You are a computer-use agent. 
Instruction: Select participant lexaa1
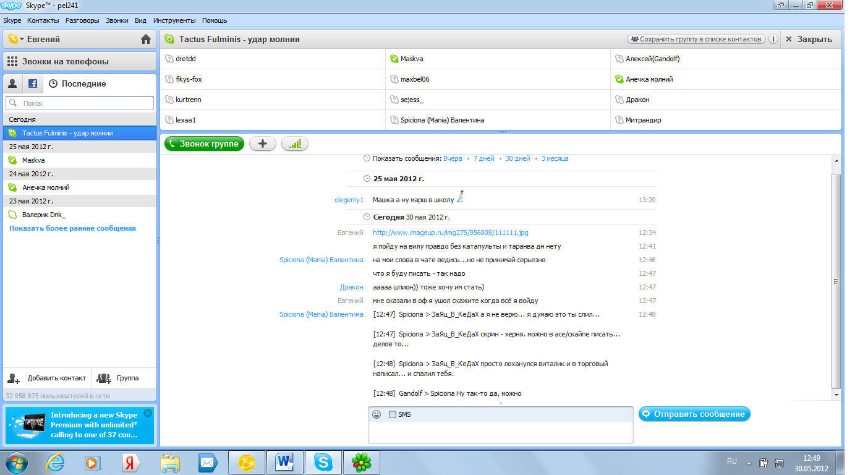(272, 120)
